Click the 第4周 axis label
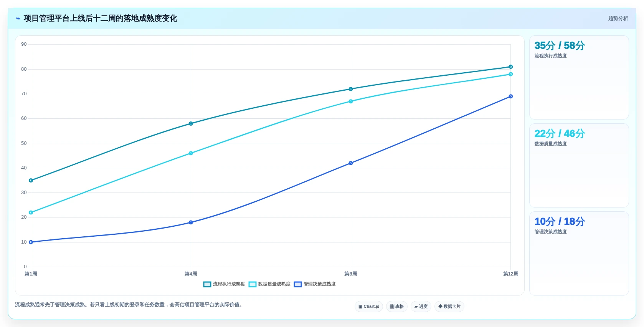The height and width of the screenshot is (327, 644). pos(191,274)
